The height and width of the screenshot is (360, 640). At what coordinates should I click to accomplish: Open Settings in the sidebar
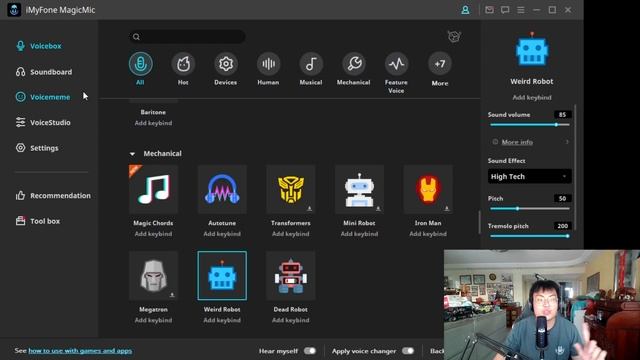tap(37, 148)
